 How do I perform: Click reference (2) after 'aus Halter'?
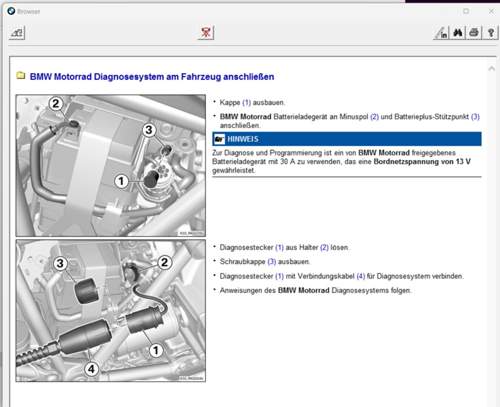pos(324,247)
